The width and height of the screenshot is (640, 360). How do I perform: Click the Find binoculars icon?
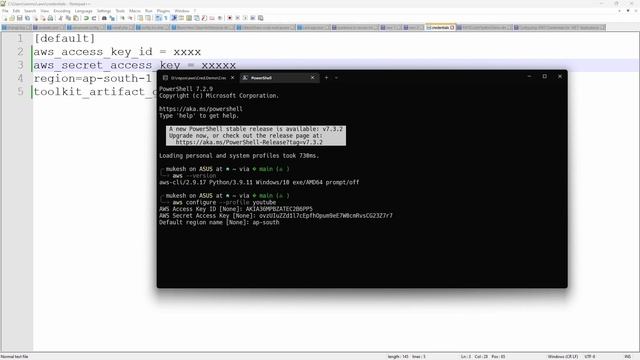click(104, 18)
